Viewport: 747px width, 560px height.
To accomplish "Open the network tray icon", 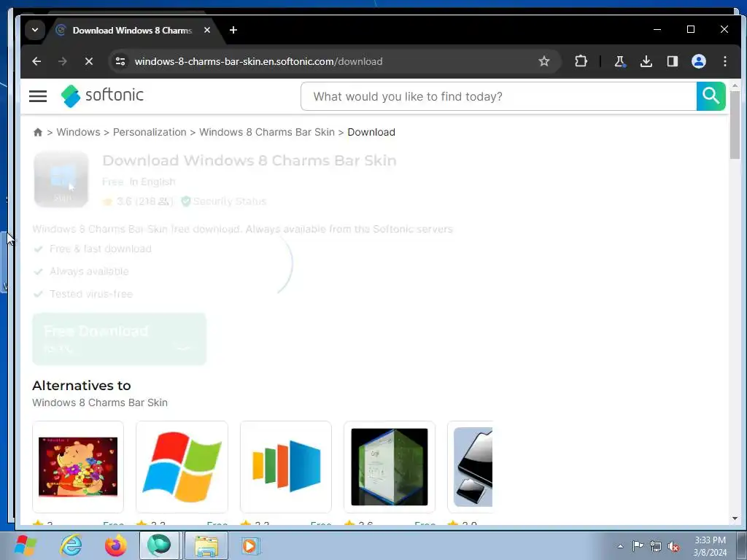I will 656,546.
